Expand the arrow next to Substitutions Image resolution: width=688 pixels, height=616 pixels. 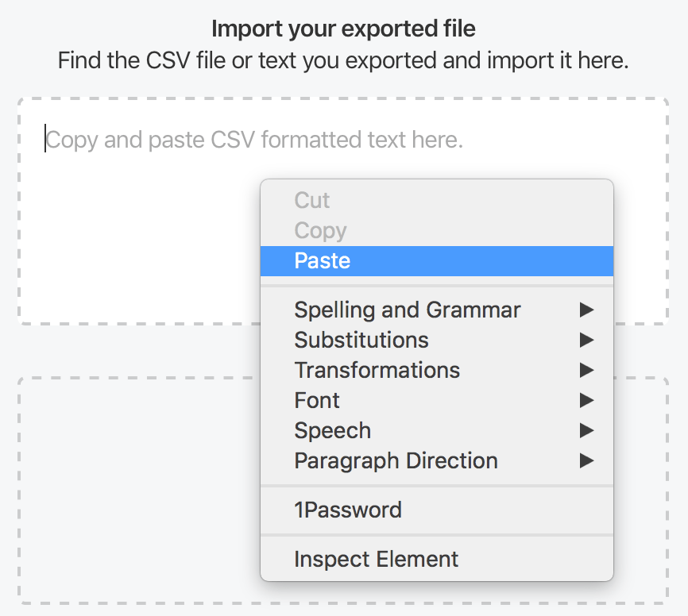click(x=587, y=340)
